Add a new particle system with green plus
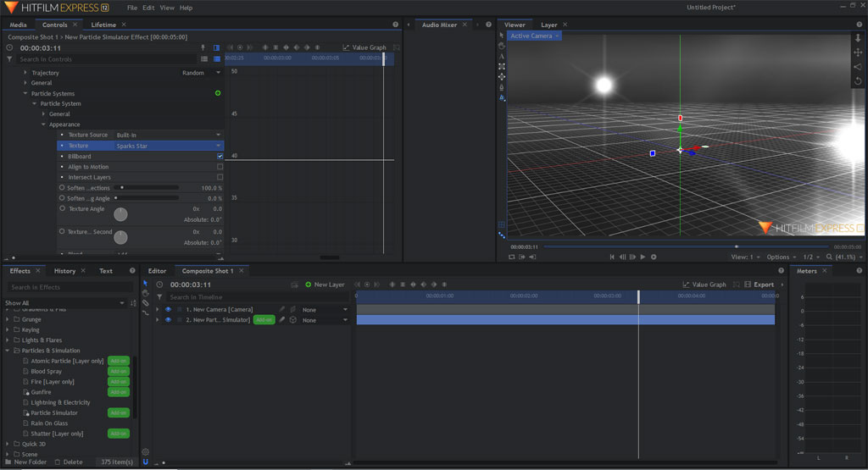 pyautogui.click(x=218, y=93)
